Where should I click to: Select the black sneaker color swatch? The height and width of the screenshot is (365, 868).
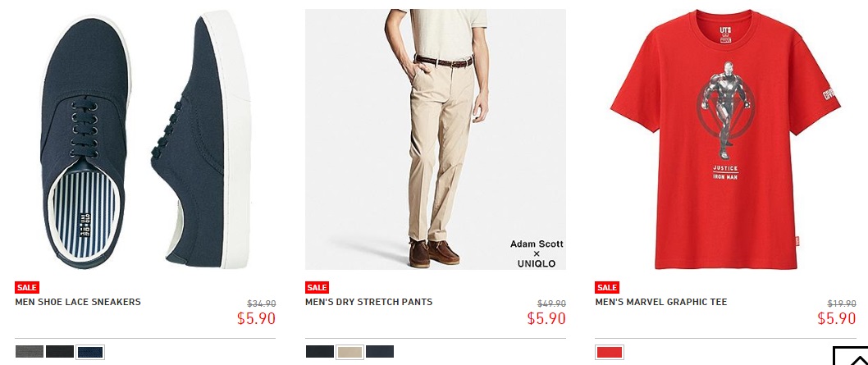(x=60, y=352)
